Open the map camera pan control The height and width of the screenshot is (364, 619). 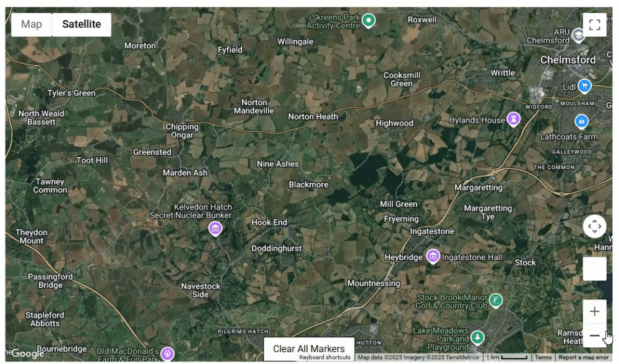point(594,227)
